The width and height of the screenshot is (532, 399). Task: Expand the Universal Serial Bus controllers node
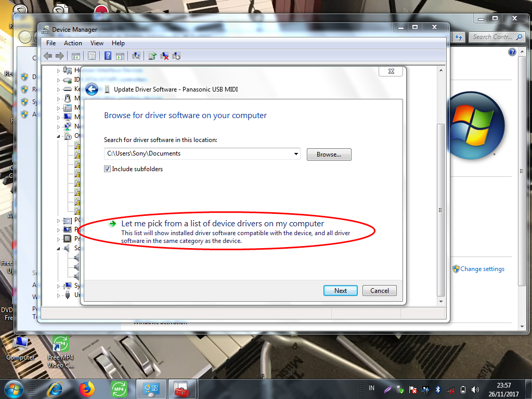58,295
